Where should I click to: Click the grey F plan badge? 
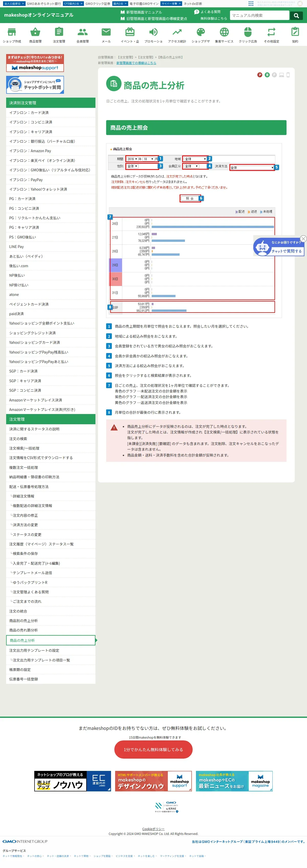(274, 75)
